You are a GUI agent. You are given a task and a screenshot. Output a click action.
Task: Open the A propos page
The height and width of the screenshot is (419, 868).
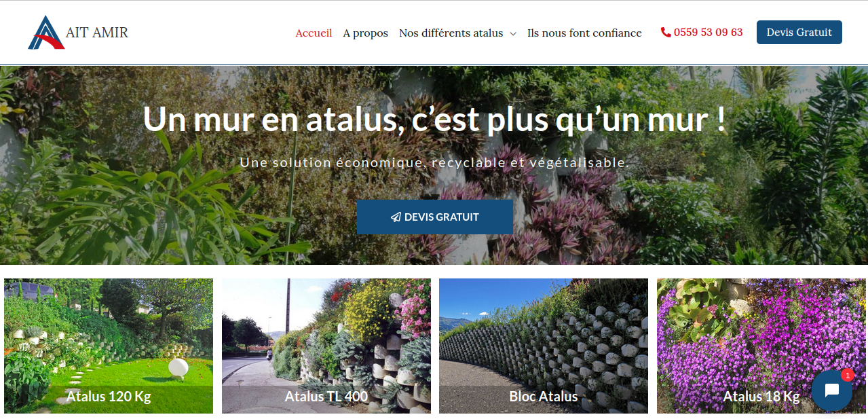click(366, 33)
